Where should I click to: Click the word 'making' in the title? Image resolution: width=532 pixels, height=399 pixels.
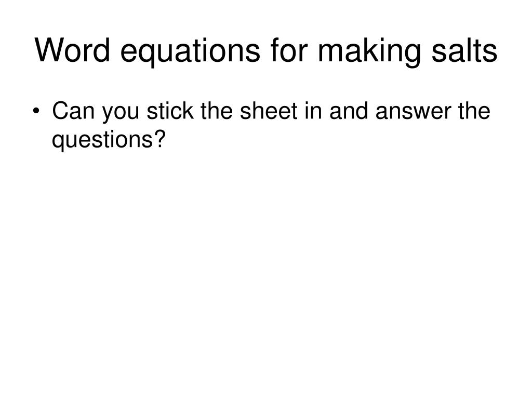click(369, 51)
